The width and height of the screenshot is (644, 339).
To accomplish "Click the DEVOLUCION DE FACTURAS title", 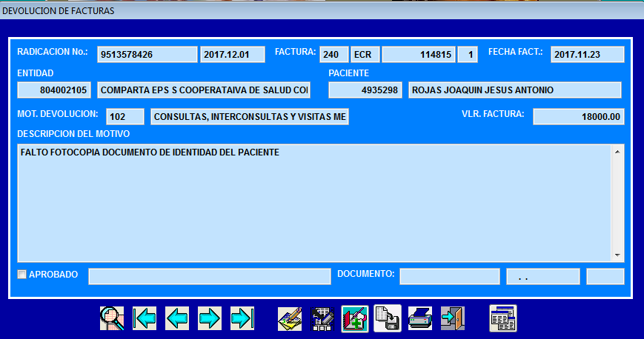I will 59,11.
